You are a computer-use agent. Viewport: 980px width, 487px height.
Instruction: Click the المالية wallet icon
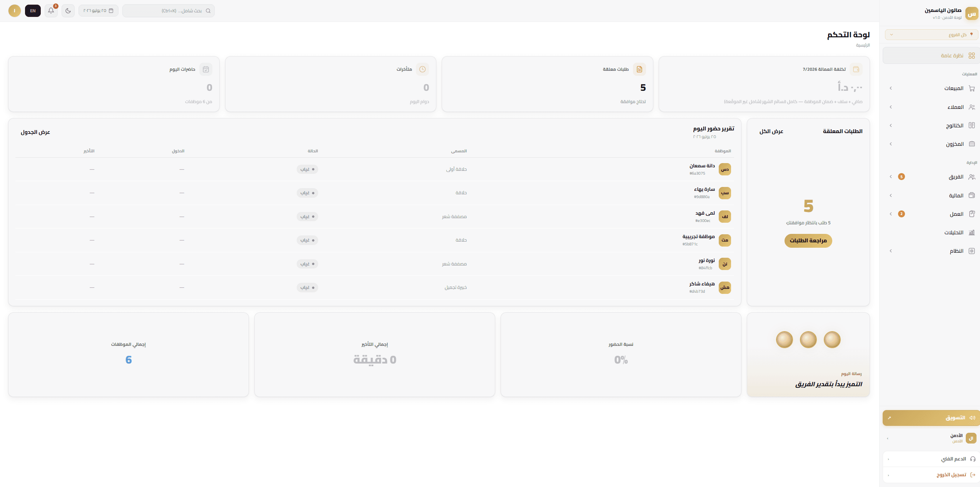click(x=972, y=195)
